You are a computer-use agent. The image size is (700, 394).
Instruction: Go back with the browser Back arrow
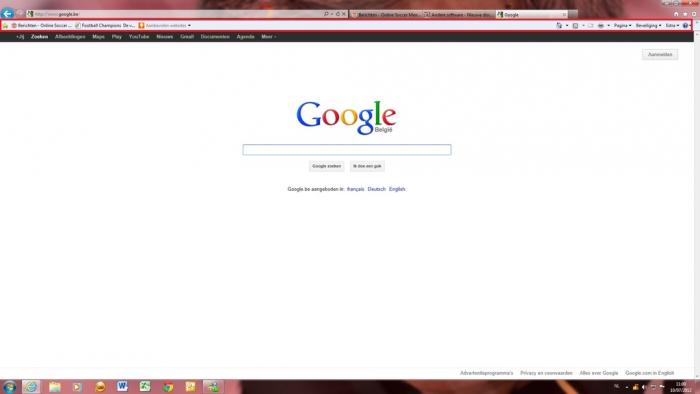coord(7,13)
